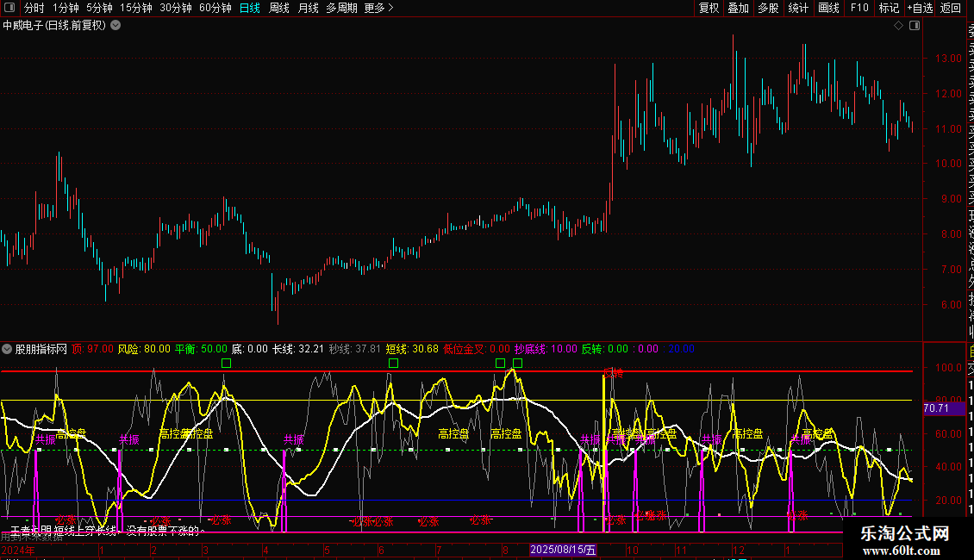Select the 日线 daily period
974x560 pixels.
[x=250, y=8]
